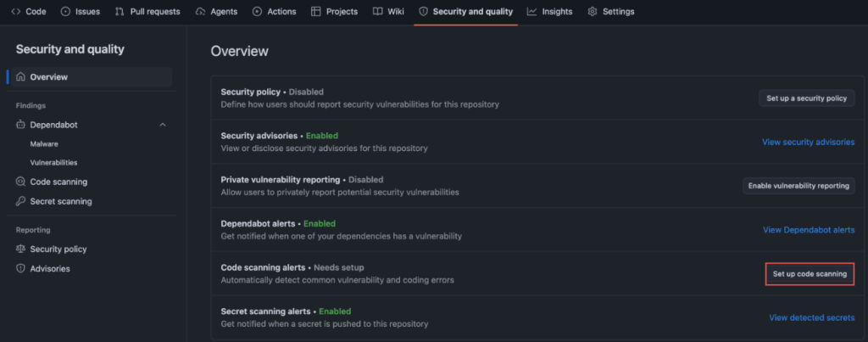Click View Dependabot alerts link
Image resolution: width=868 pixels, height=342 pixels.
(809, 229)
